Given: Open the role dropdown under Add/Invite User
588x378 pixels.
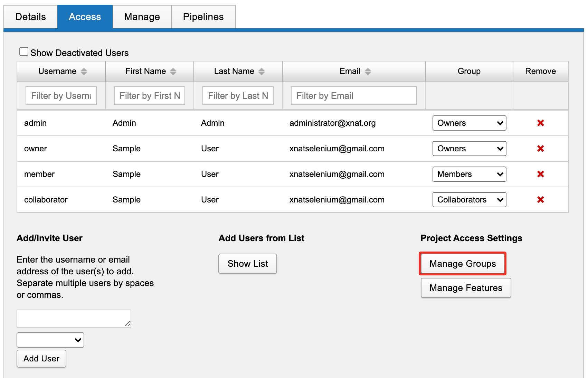Looking at the screenshot, I should coord(50,340).
